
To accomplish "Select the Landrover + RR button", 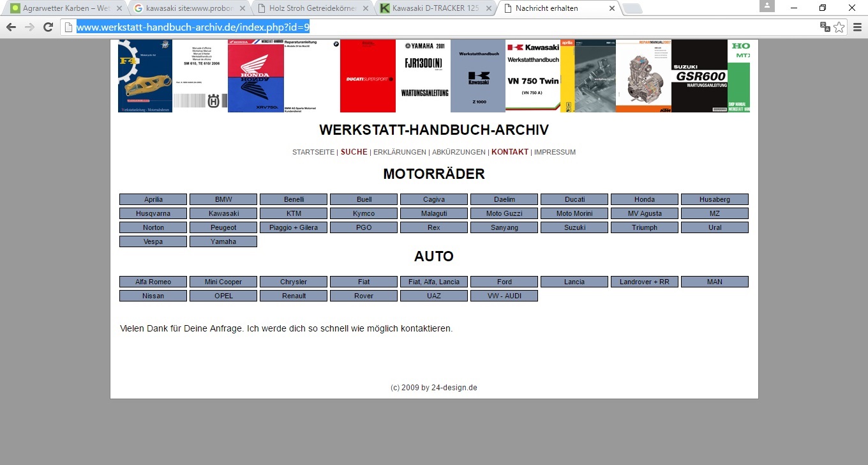I will click(x=645, y=282).
